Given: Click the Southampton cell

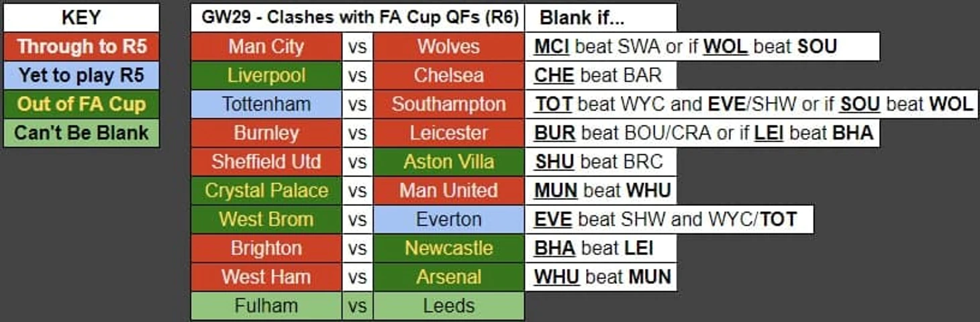Looking at the screenshot, I should [448, 104].
